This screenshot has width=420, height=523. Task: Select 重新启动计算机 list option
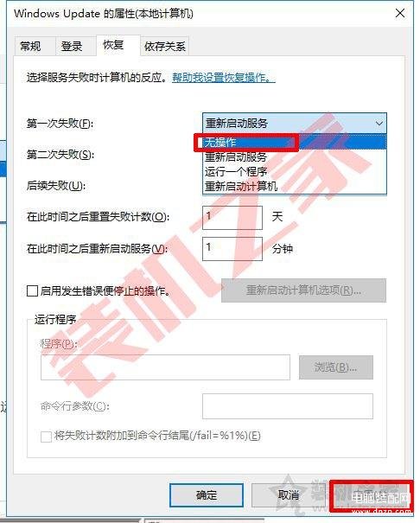295,186
